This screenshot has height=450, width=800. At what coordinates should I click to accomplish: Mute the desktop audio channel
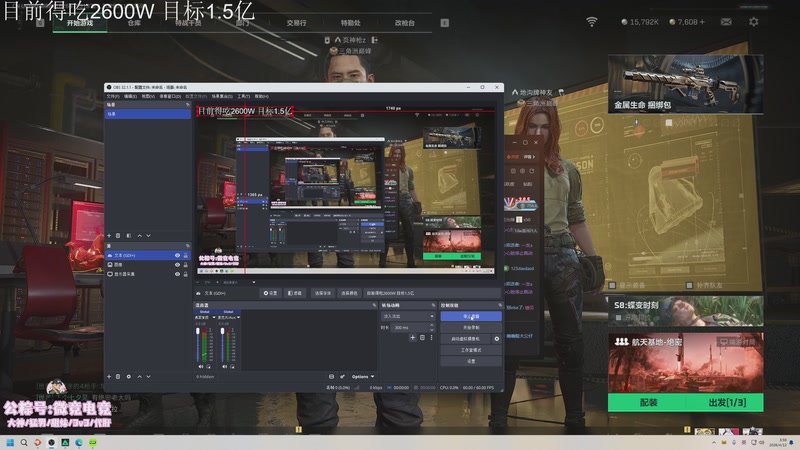201,366
